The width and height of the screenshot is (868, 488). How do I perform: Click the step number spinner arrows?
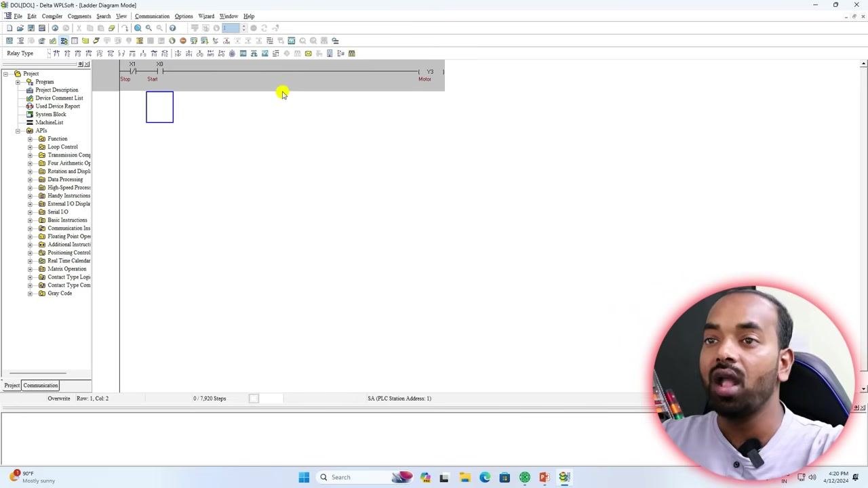point(243,28)
